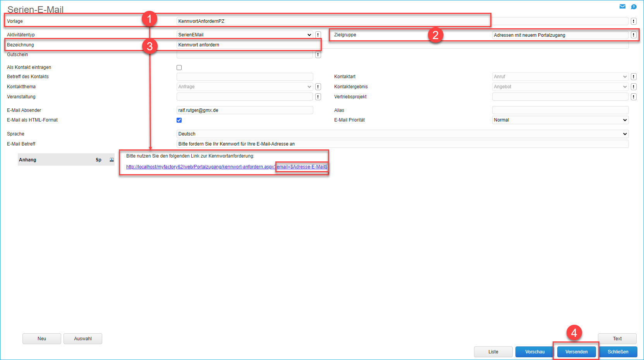The height and width of the screenshot is (360, 644).
Task: Click the attachment icon in Anhang header
Action: [x=112, y=160]
